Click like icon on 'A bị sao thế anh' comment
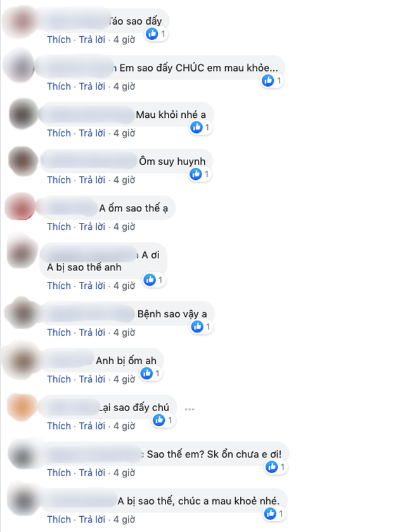The height and width of the screenshot is (532, 393). [x=150, y=280]
